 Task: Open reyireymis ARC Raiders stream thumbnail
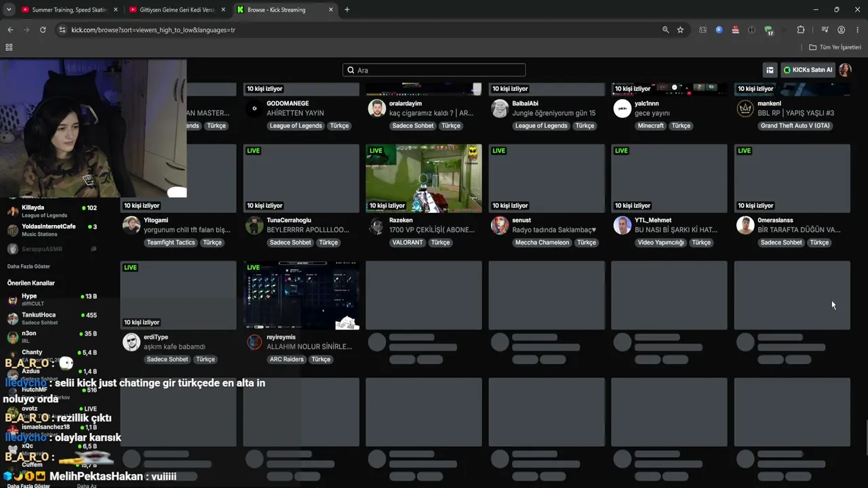click(x=301, y=296)
